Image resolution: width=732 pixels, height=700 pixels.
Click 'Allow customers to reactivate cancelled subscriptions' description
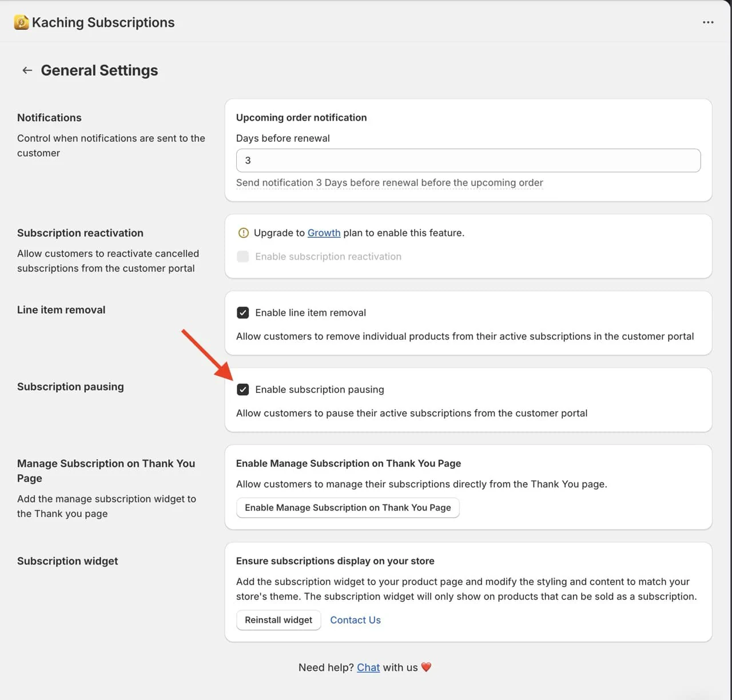click(x=108, y=261)
